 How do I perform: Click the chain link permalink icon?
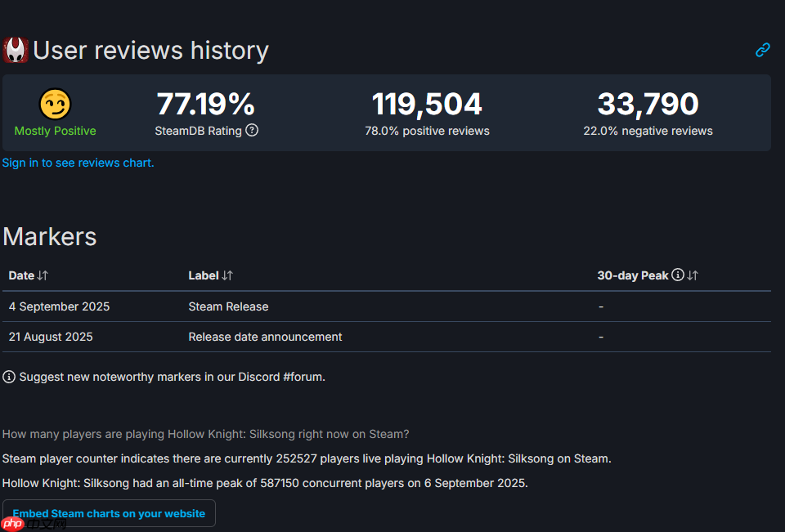[762, 51]
